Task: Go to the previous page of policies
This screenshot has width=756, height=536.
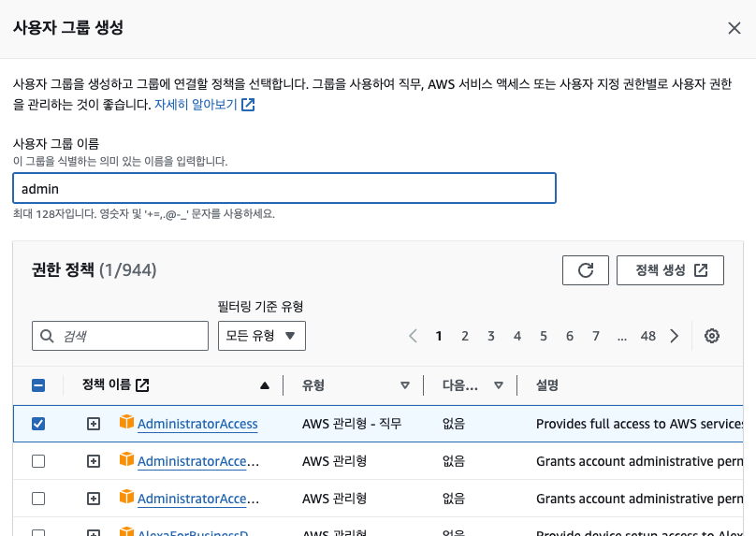Action: 413,336
